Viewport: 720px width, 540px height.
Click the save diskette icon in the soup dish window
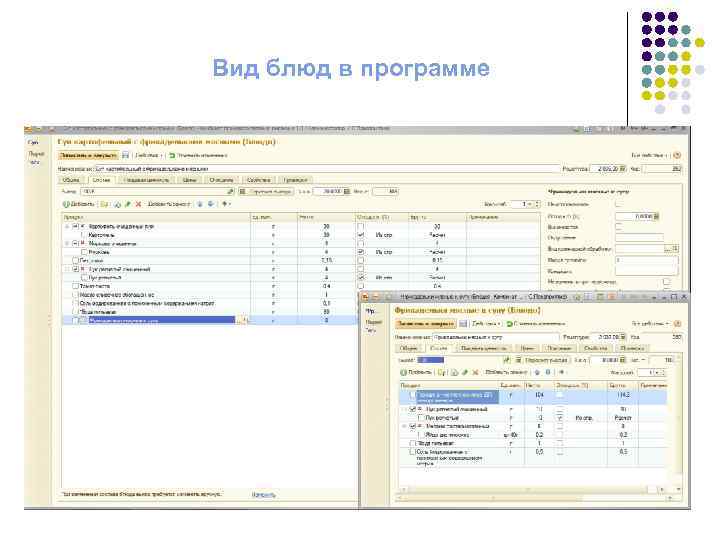point(125,156)
